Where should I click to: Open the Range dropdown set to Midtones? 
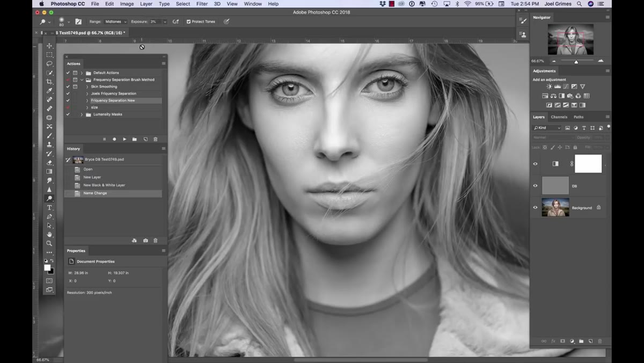point(115,21)
